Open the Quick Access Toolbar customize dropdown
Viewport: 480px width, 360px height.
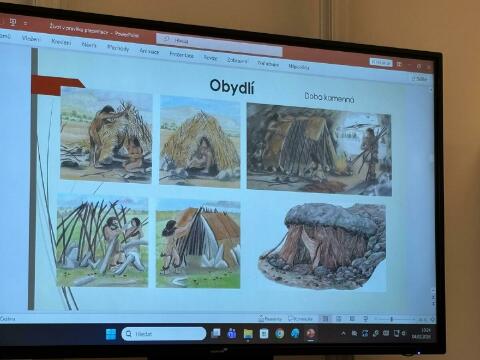tap(26, 23)
